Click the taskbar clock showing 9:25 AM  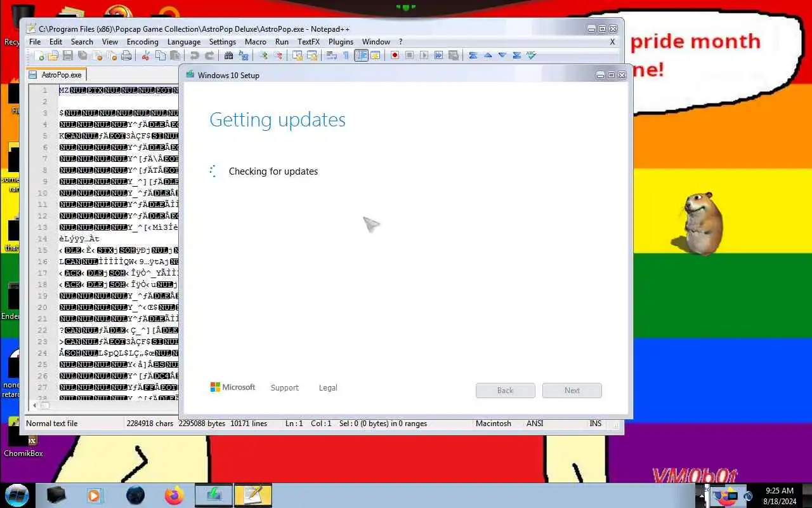point(780,496)
